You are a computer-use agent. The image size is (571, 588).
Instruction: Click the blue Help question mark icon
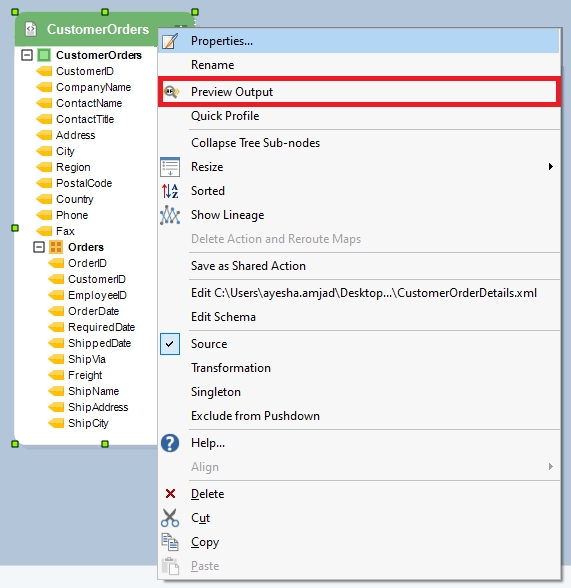tap(170, 443)
